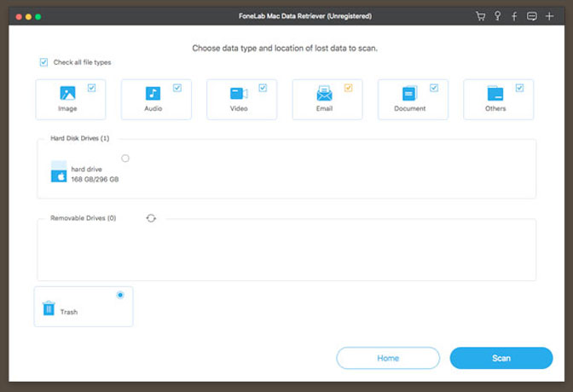This screenshot has width=573, height=392.
Task: Click the plus menu icon in title bar
Action: point(549,16)
